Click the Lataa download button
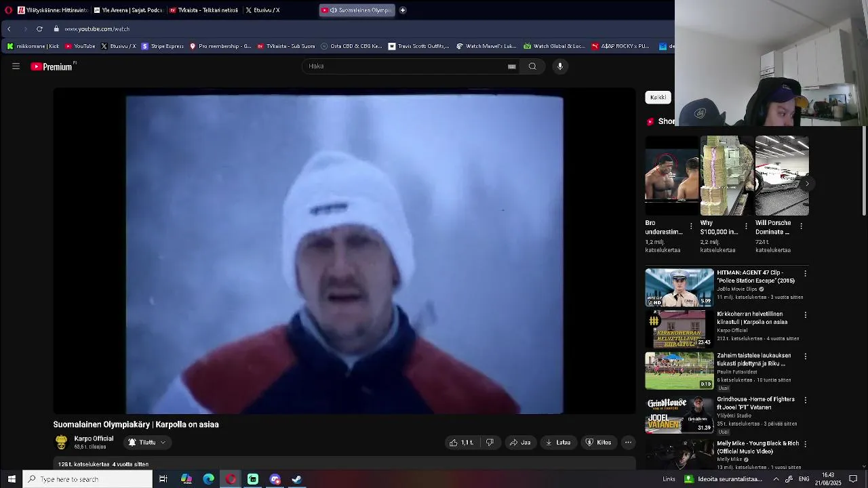The width and height of the screenshot is (868, 488). 558,443
